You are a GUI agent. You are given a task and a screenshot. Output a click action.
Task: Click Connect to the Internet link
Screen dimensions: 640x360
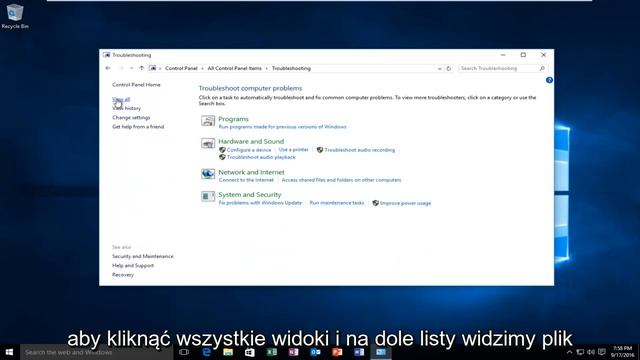tap(246, 180)
